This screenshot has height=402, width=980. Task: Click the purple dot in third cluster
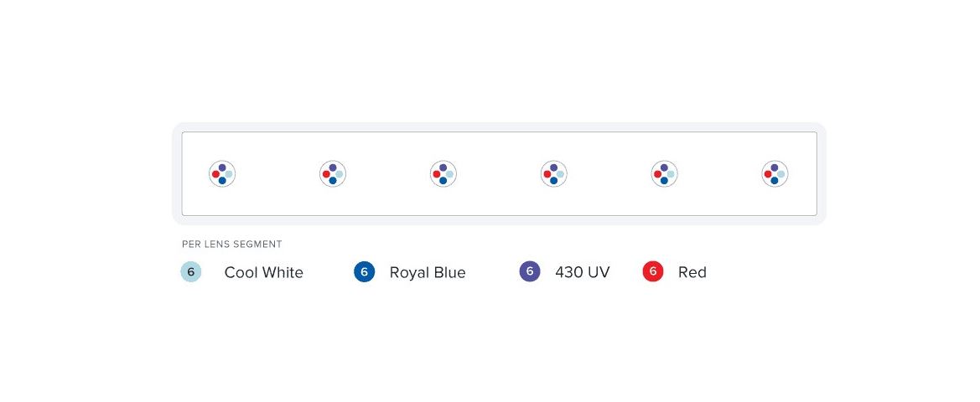pos(443,167)
